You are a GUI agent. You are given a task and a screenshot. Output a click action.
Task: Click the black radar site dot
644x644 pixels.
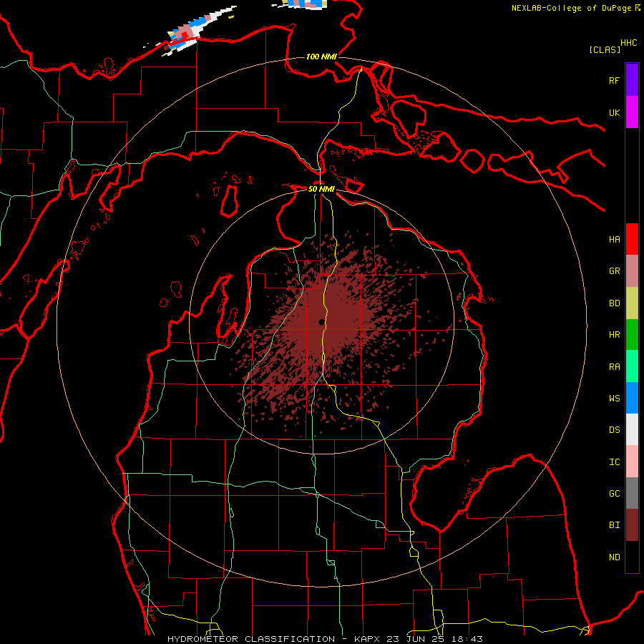[321, 323]
